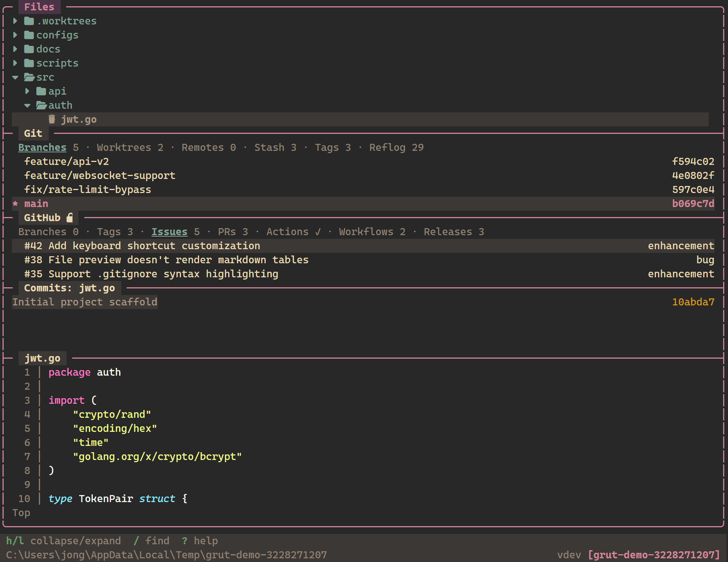Click the Top scroll position indicator
The image size is (728, 562).
pos(21,513)
